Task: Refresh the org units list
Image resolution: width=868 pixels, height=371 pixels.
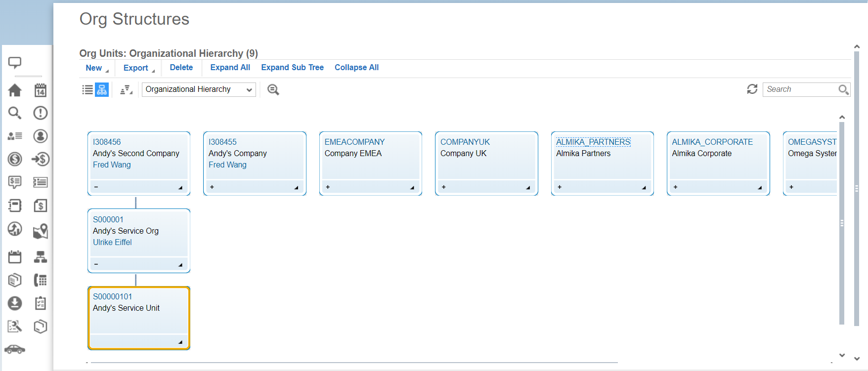Action: point(752,89)
